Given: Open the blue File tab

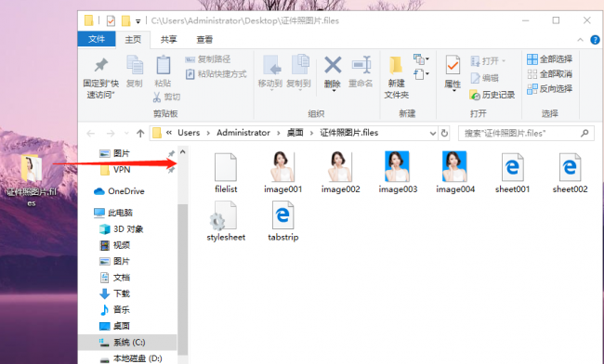Looking at the screenshot, I should (97, 39).
